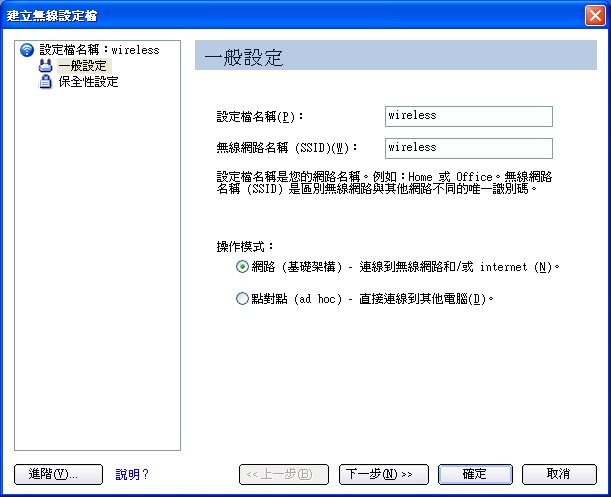Viewport: 611px width, 497px height.
Task: Select 設定檔名稱：wireless tree root
Action: click(x=99, y=50)
